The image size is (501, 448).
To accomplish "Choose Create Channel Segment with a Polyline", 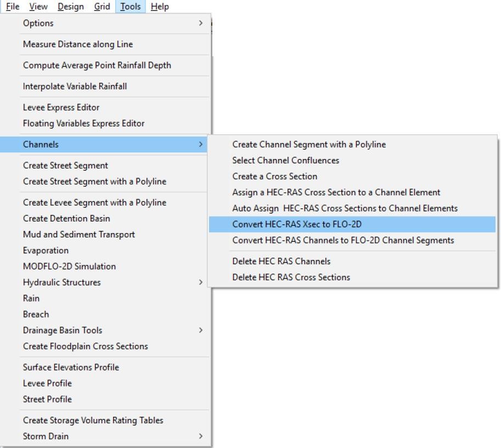I will pos(309,145).
